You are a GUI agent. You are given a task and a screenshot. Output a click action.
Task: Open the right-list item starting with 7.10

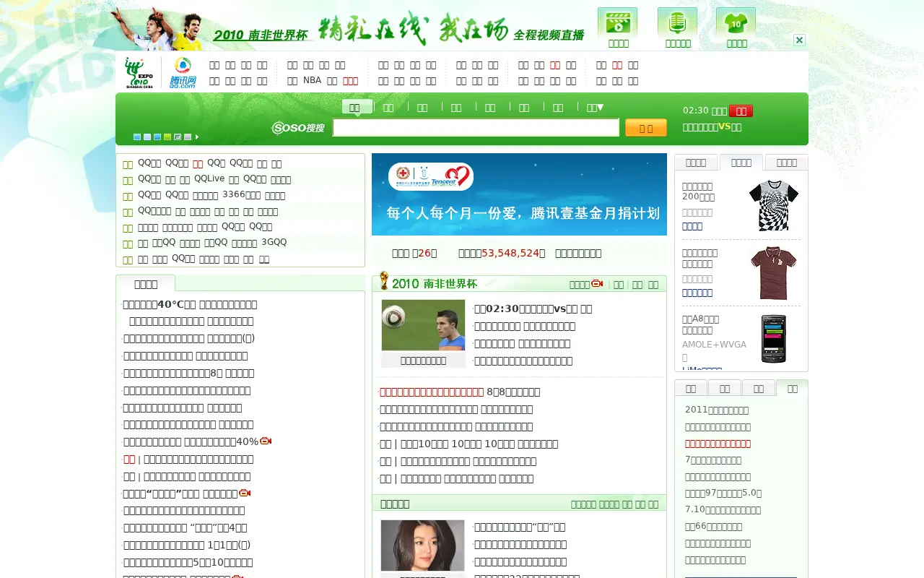click(723, 509)
